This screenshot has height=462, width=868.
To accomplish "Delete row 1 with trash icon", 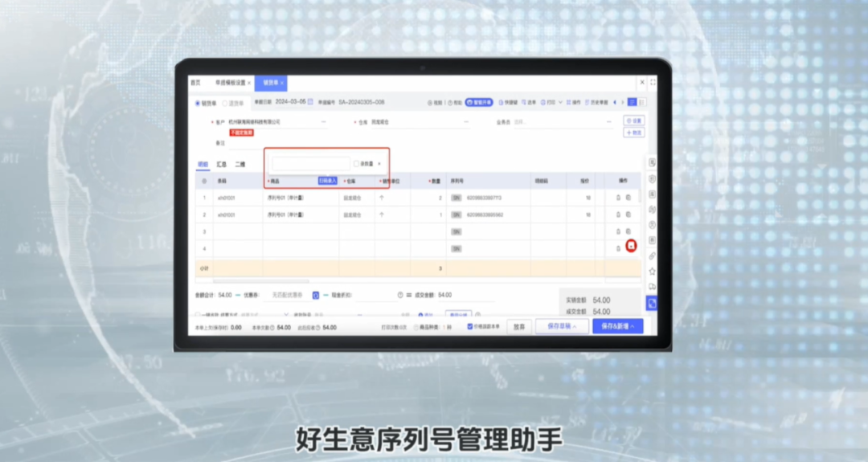I will click(618, 198).
